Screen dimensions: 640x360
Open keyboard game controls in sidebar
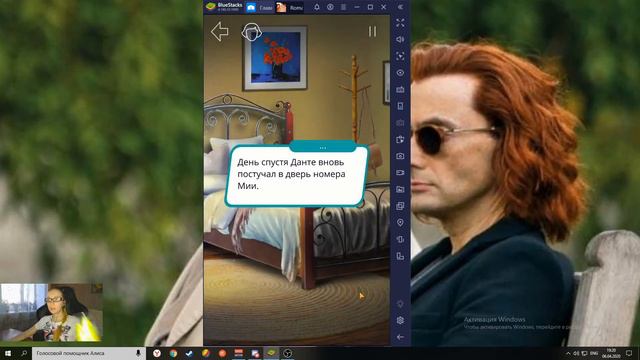(x=400, y=89)
